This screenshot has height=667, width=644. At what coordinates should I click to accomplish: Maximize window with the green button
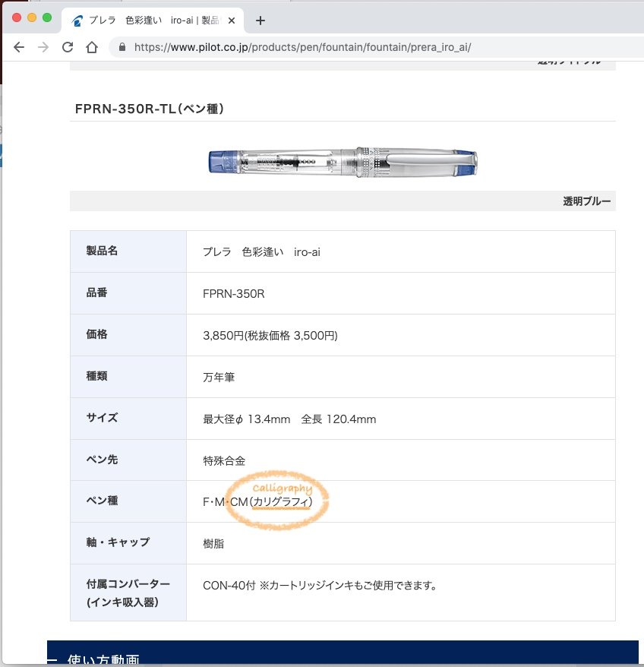47,17
